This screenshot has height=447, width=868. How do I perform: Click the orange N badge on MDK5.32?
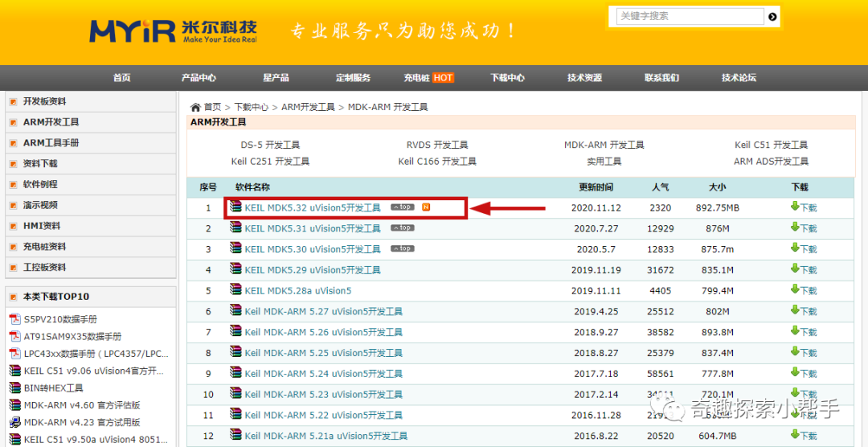426,207
